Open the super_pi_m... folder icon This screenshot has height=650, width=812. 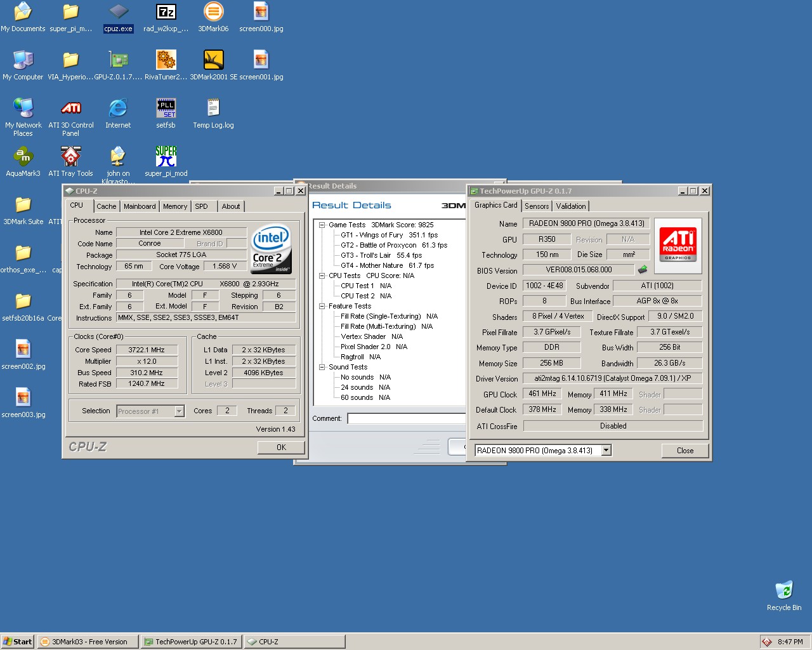pos(70,17)
